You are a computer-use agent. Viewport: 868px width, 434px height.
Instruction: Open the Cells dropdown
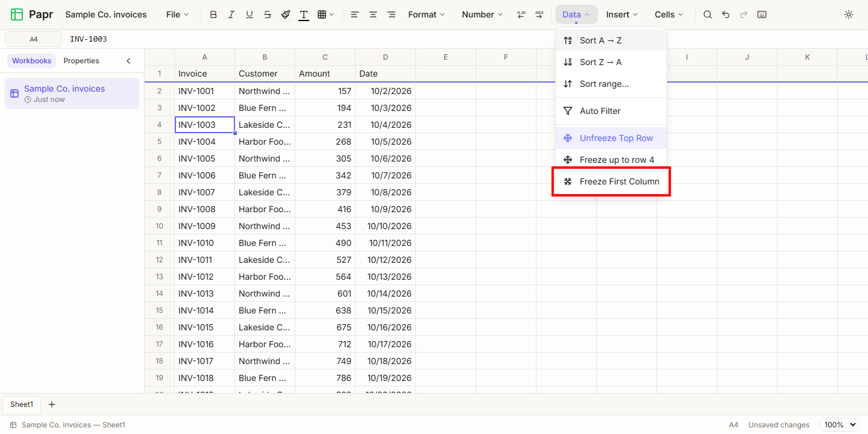669,14
